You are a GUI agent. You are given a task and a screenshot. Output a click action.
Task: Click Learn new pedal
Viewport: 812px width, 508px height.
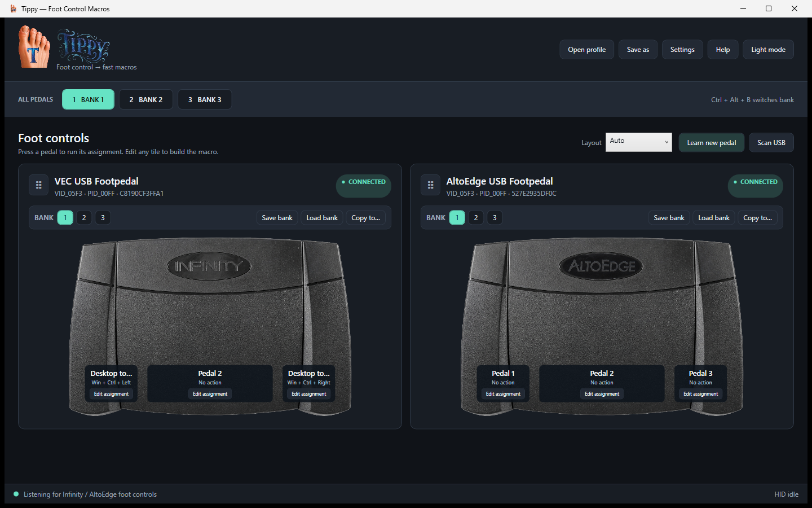[712, 142]
